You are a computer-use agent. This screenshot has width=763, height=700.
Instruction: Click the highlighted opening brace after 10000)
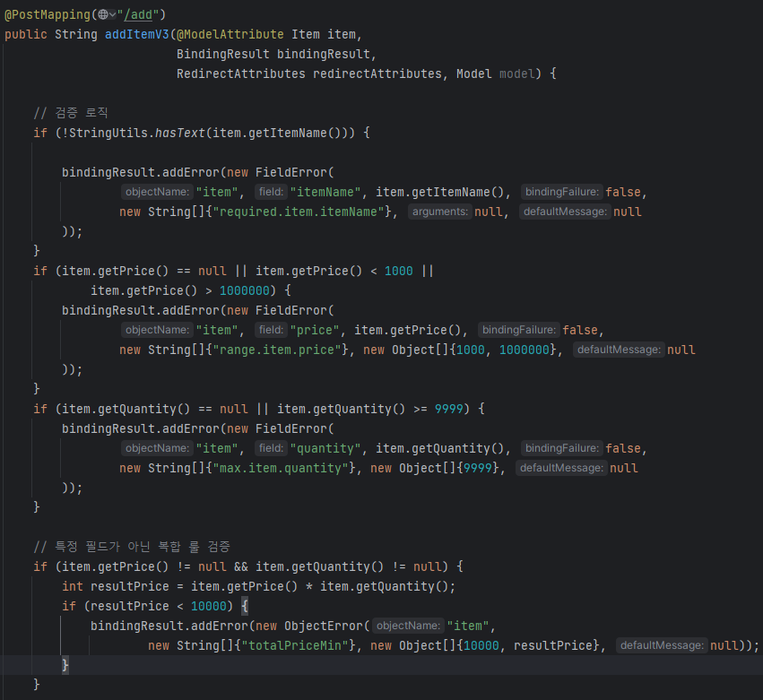click(x=244, y=607)
